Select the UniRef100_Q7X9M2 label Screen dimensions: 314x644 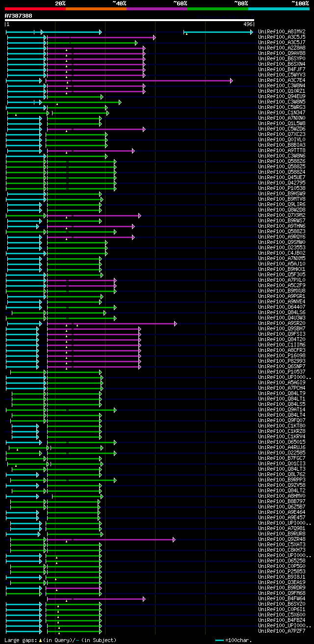283,215
